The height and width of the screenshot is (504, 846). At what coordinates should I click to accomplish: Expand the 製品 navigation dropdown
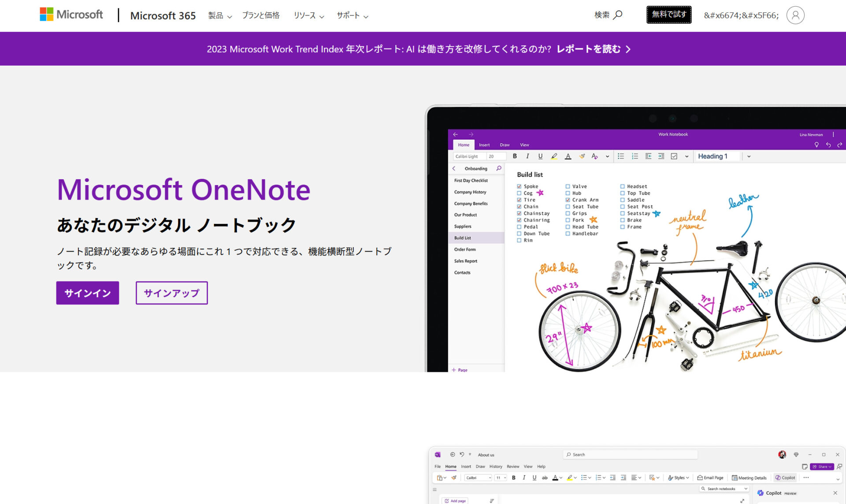tap(219, 15)
